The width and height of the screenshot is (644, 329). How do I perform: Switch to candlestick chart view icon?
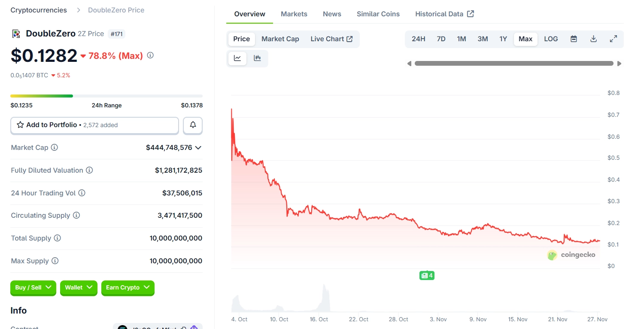(x=258, y=58)
